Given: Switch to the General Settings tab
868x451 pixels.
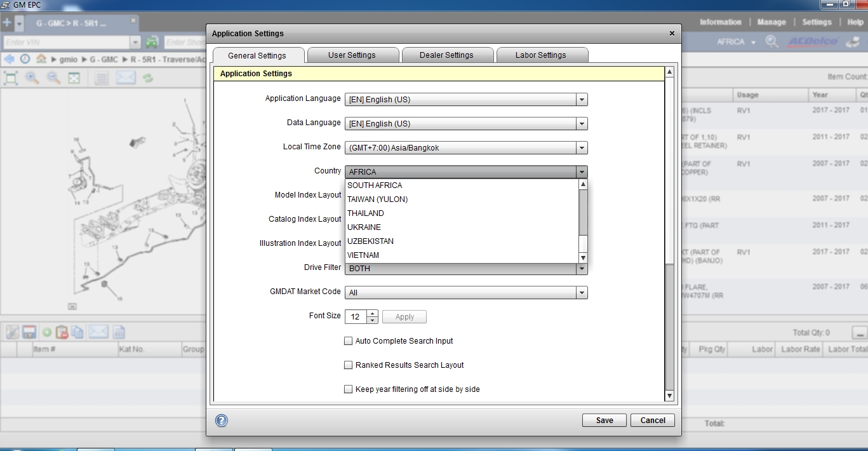Looking at the screenshot, I should click(257, 55).
